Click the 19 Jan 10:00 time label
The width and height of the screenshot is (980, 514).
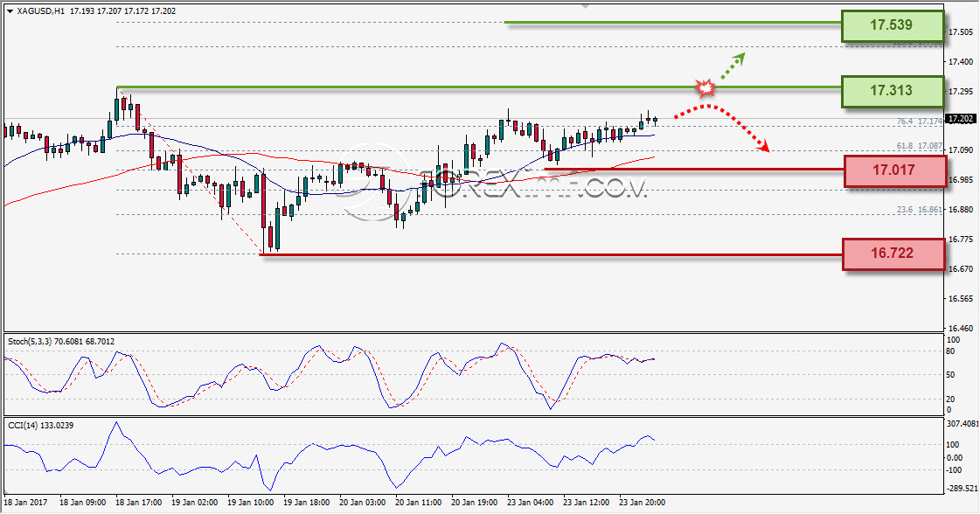tap(251, 502)
